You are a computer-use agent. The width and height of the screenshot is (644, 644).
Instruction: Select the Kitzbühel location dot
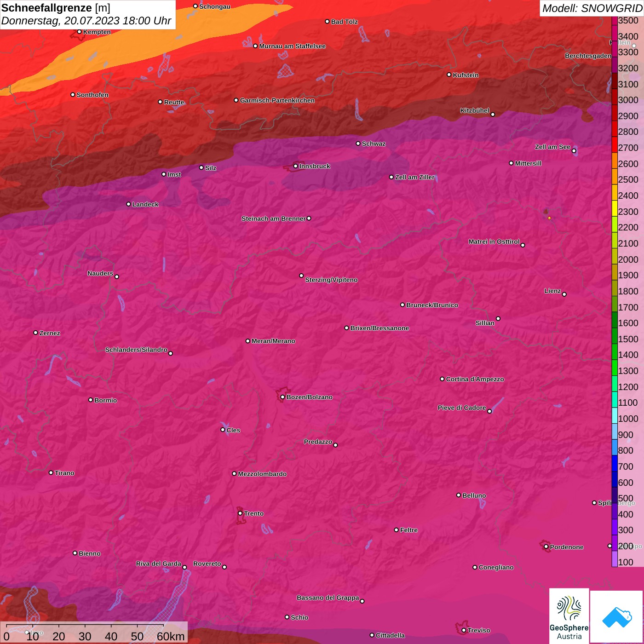click(x=493, y=115)
